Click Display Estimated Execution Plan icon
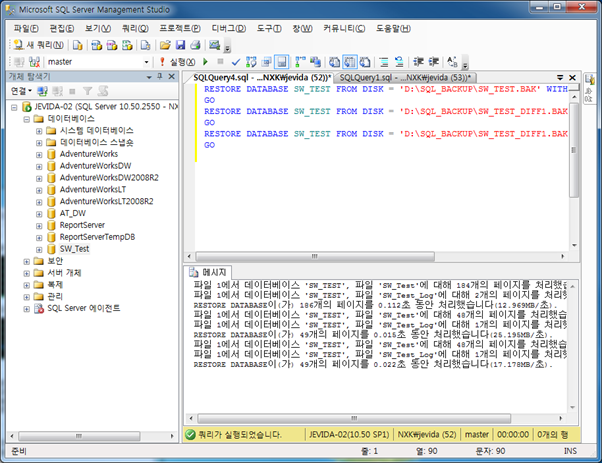 [x=251, y=62]
